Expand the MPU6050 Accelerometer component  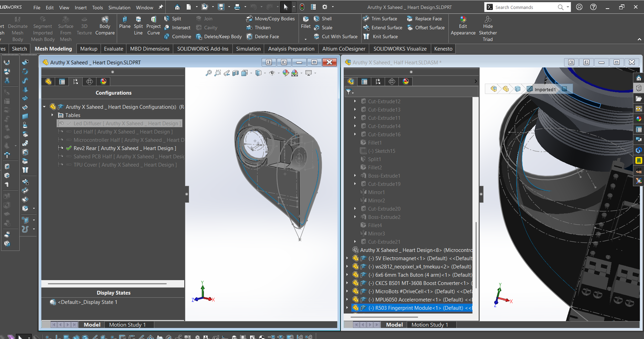(347, 300)
